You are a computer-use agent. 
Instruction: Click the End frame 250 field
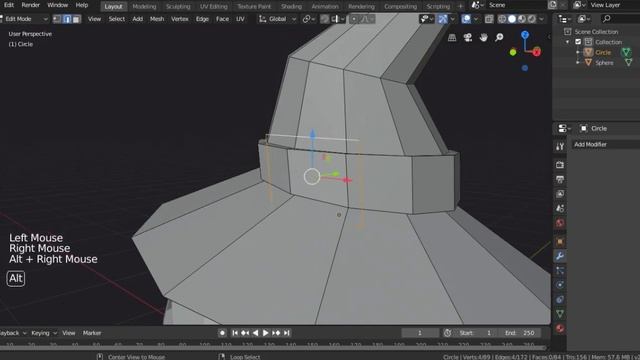[x=520, y=333]
